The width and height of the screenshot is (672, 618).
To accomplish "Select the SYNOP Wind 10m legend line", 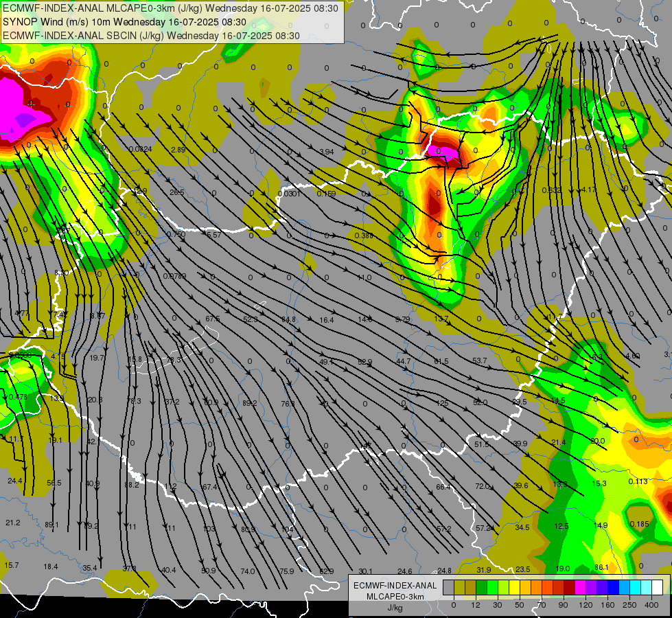I will 124,22.
